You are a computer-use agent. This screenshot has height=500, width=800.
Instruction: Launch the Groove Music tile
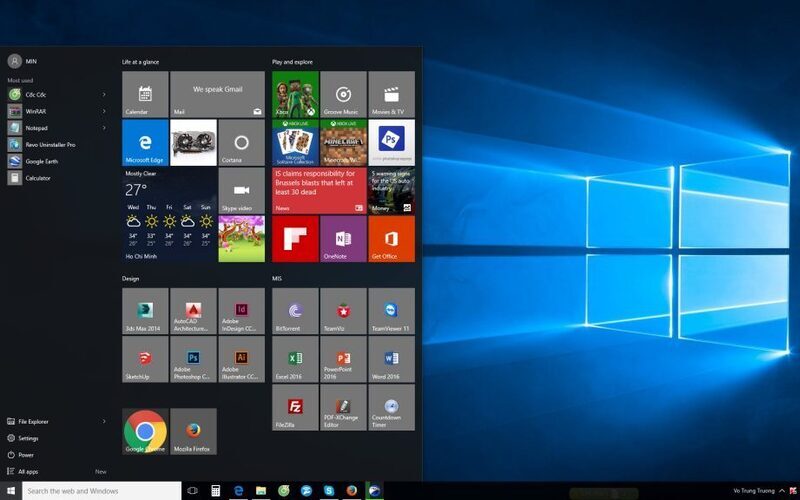click(343, 94)
